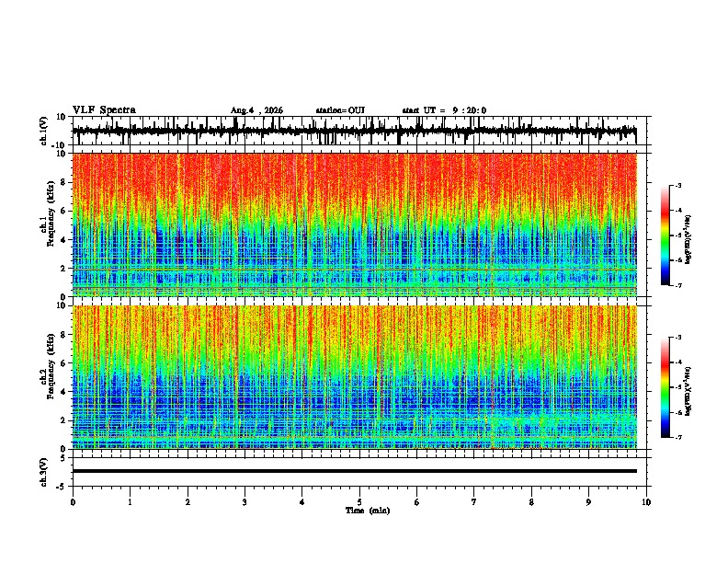The image size is (728, 563).
Task: Click the black trace in ch.3 panel
Action: tap(354, 471)
